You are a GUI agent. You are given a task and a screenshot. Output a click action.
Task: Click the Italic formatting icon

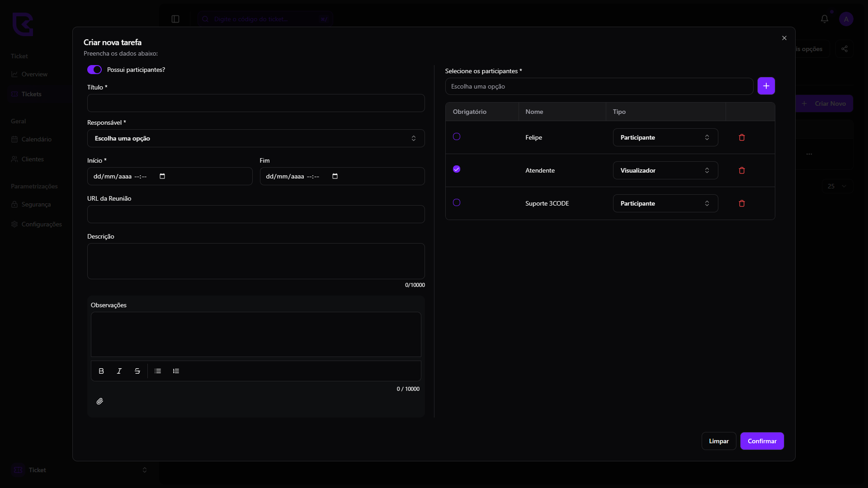pos(119,371)
